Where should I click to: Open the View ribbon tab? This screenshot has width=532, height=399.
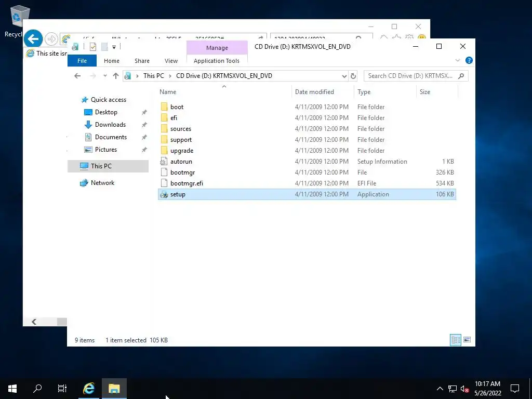point(171,61)
